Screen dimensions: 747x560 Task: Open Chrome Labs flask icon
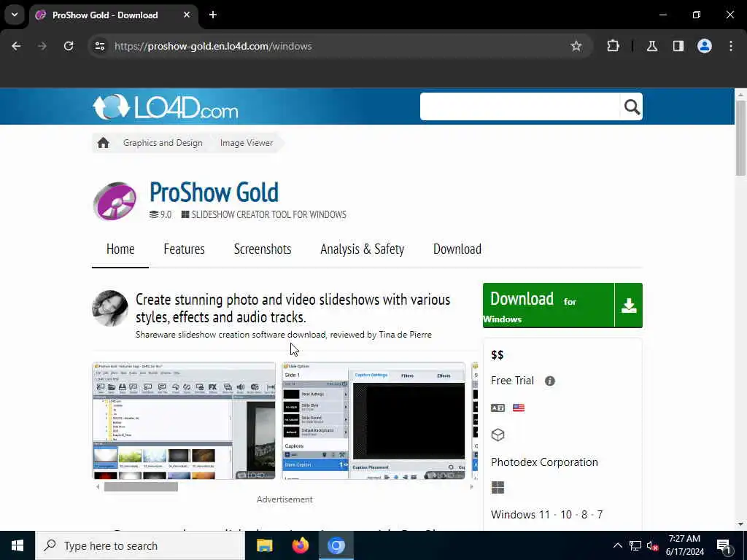[651, 46]
